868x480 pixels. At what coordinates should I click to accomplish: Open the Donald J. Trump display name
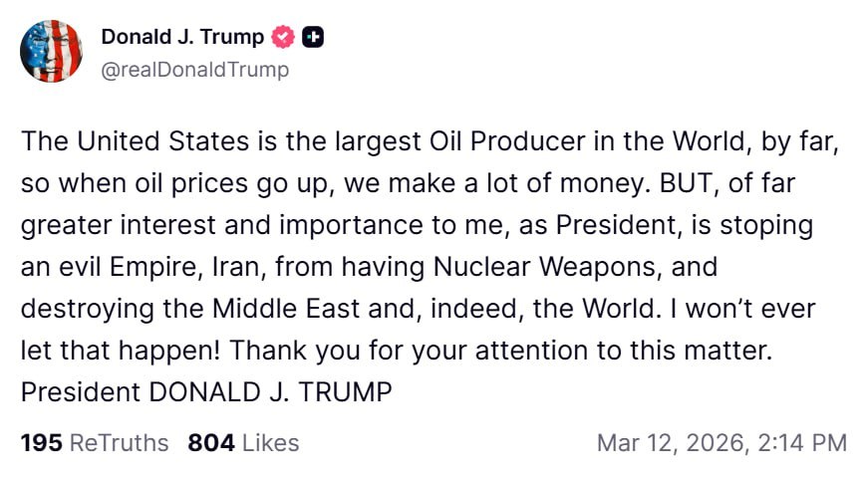(182, 37)
